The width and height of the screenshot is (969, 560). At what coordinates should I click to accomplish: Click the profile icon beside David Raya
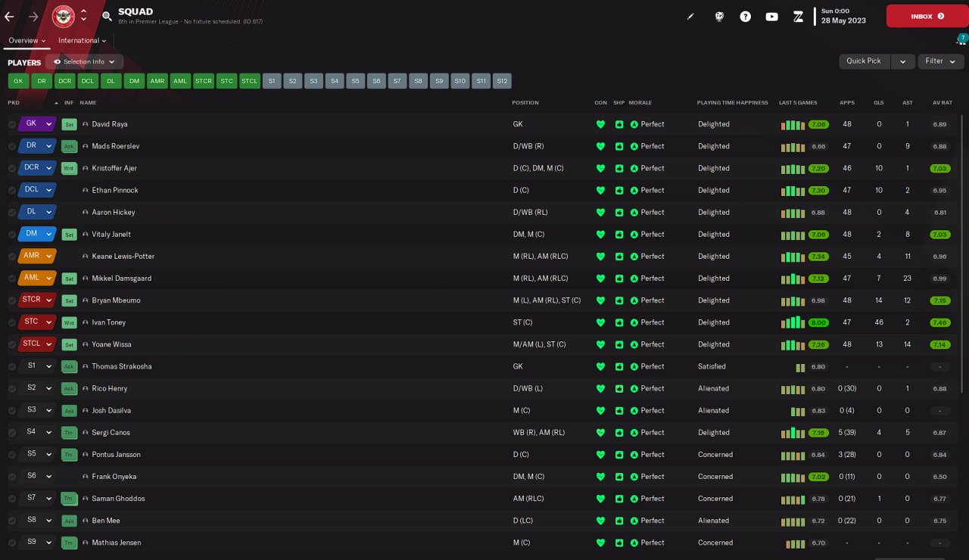tap(86, 124)
